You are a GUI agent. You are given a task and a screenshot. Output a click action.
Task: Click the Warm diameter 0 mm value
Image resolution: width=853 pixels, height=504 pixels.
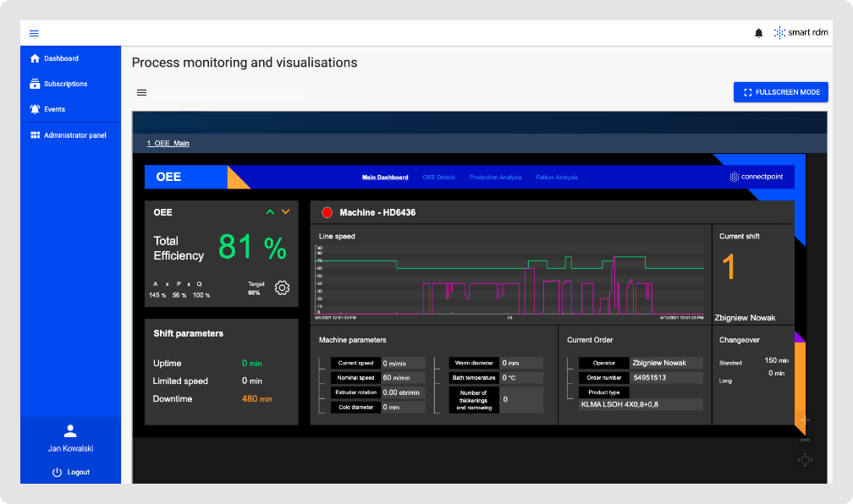point(521,363)
